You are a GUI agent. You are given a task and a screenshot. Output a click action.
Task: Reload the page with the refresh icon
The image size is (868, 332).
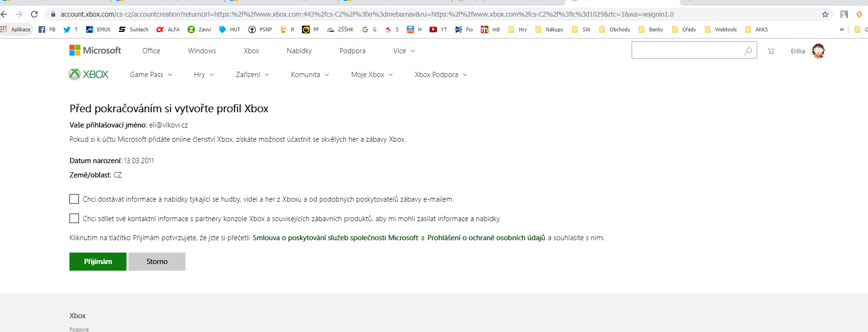click(x=34, y=14)
